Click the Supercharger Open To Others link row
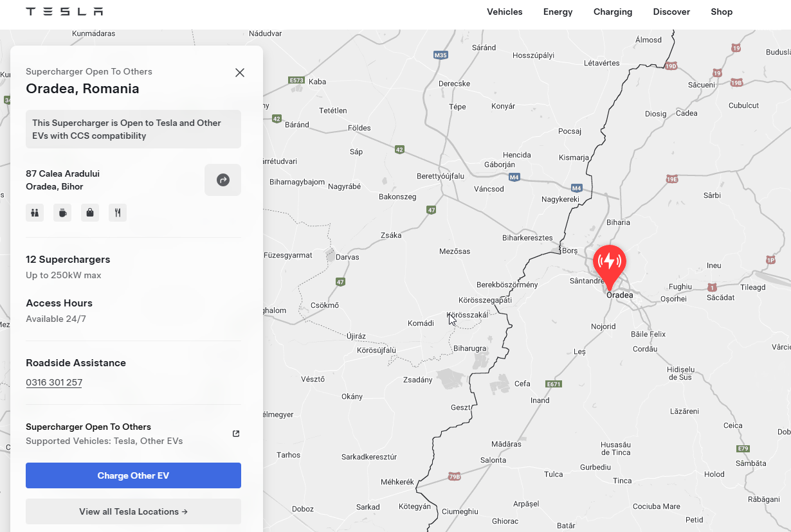The height and width of the screenshot is (532, 791). tap(133, 434)
